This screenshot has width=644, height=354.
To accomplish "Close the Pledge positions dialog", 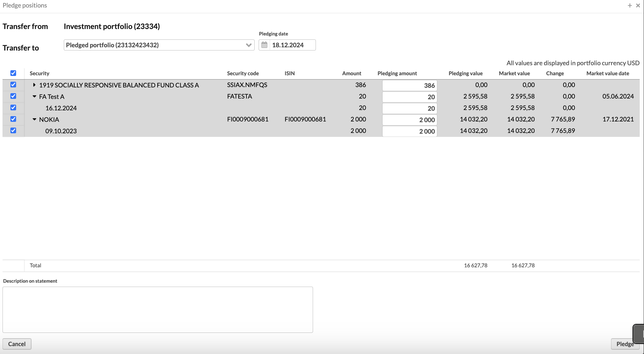I will pyautogui.click(x=638, y=5).
